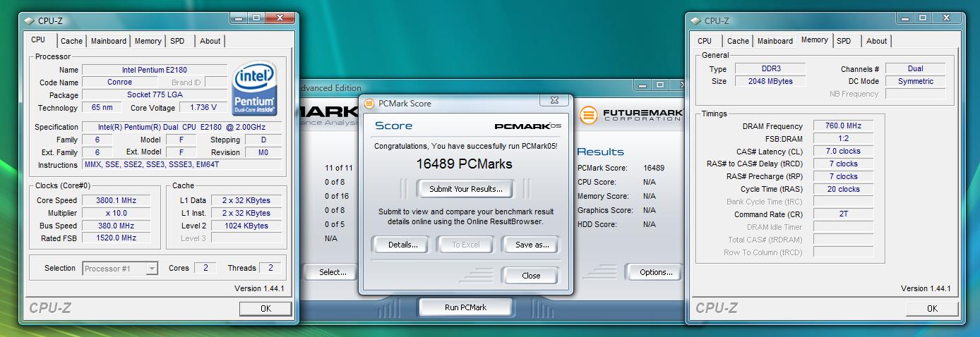Click the Command Rate value 2T

[x=844, y=214]
